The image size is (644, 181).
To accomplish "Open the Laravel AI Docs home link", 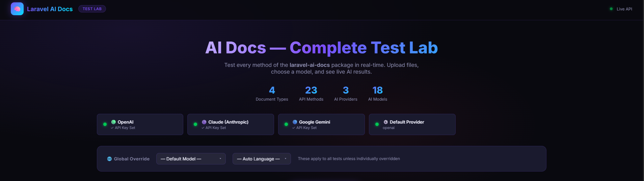I will 50,9.
